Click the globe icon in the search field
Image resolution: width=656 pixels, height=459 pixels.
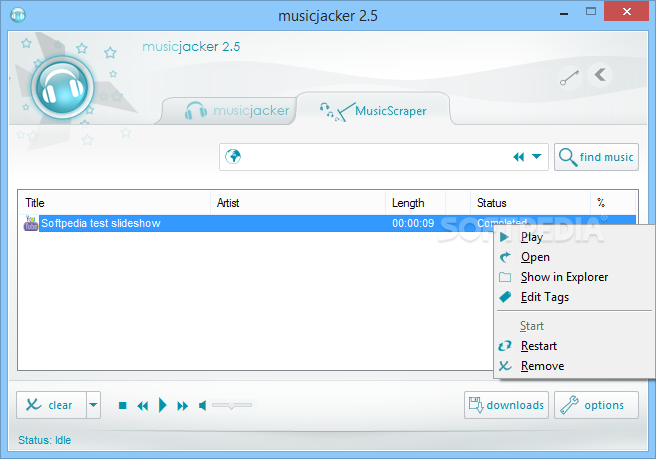click(x=233, y=157)
